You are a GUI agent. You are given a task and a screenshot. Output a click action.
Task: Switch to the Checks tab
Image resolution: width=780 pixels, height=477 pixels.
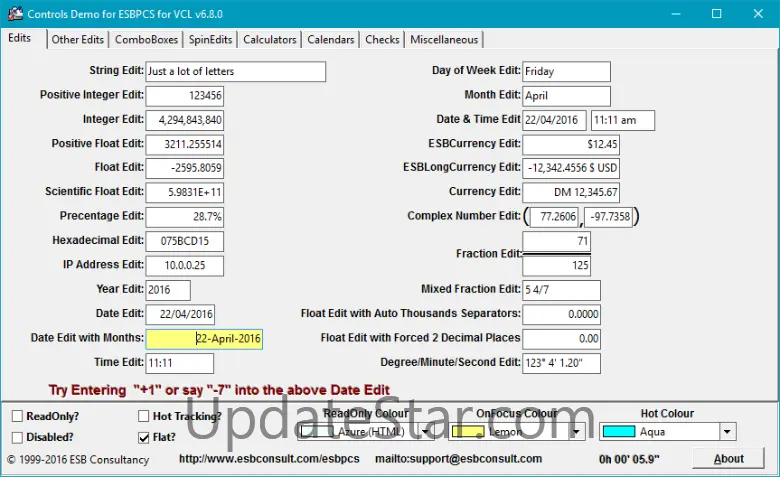(x=382, y=40)
